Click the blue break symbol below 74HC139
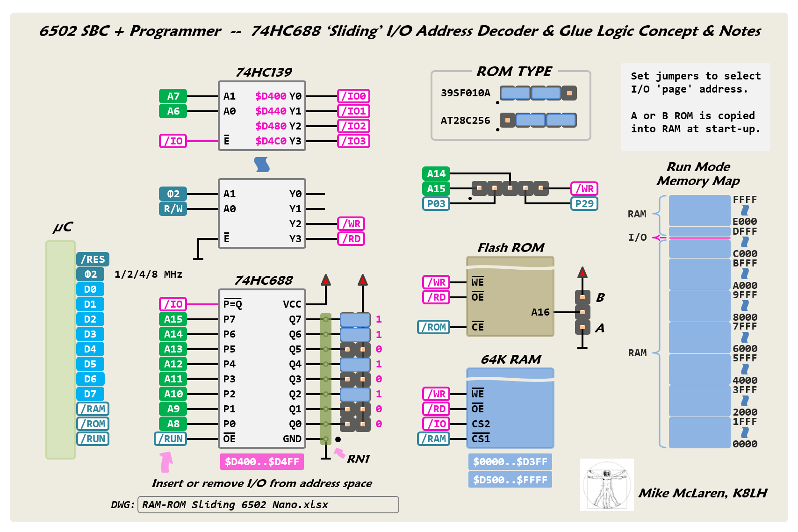Image resolution: width=798 pixels, height=532 pixels. coord(262,165)
